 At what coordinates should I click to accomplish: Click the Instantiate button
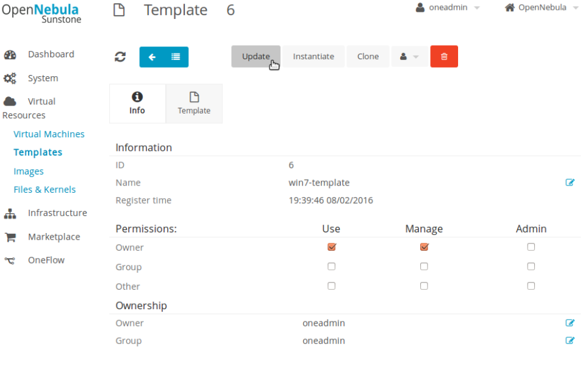tap(314, 57)
